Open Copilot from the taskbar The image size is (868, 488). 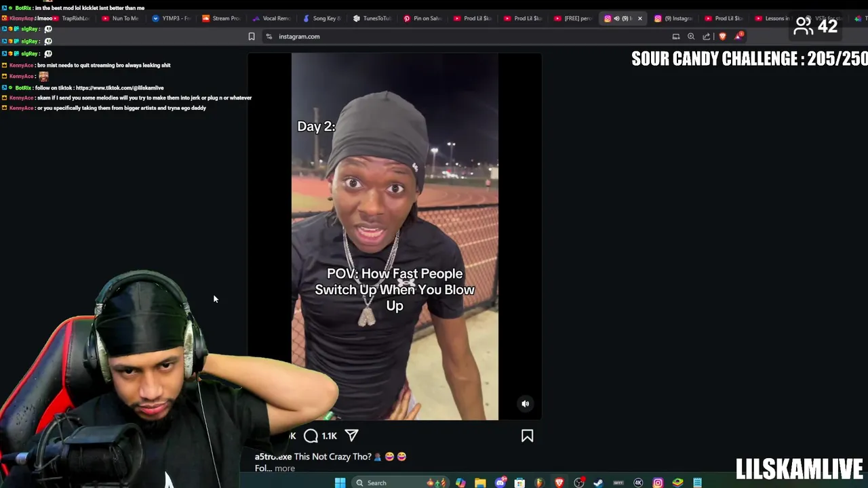tap(460, 483)
